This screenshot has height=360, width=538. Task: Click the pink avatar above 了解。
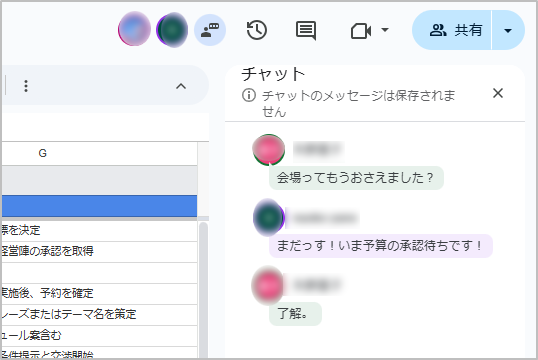click(268, 285)
